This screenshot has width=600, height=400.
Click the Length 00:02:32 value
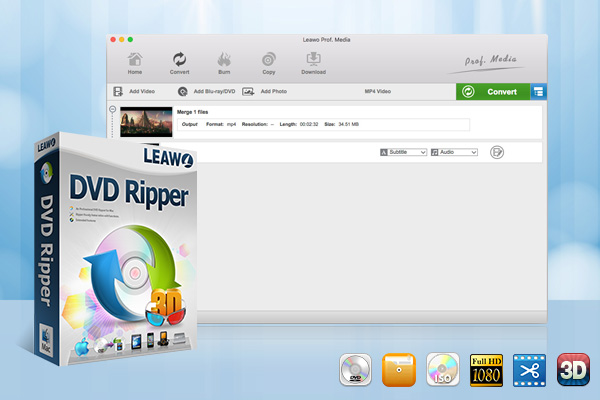[x=309, y=124]
